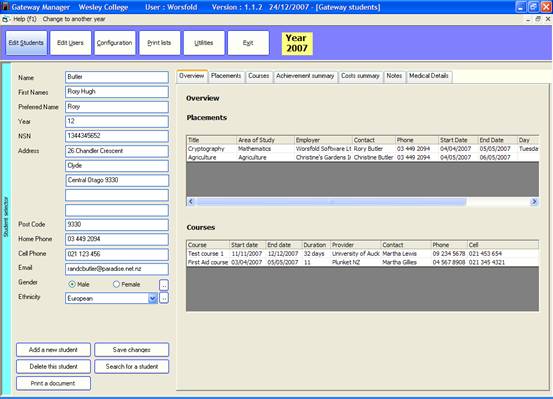Click the First Names input field
This screenshot has height=399, width=553.
(117, 92)
